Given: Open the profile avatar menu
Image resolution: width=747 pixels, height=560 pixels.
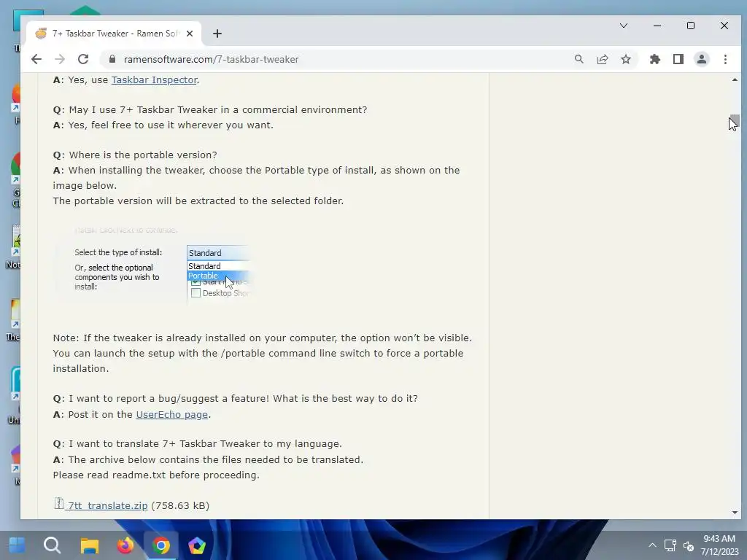Looking at the screenshot, I should (702, 59).
